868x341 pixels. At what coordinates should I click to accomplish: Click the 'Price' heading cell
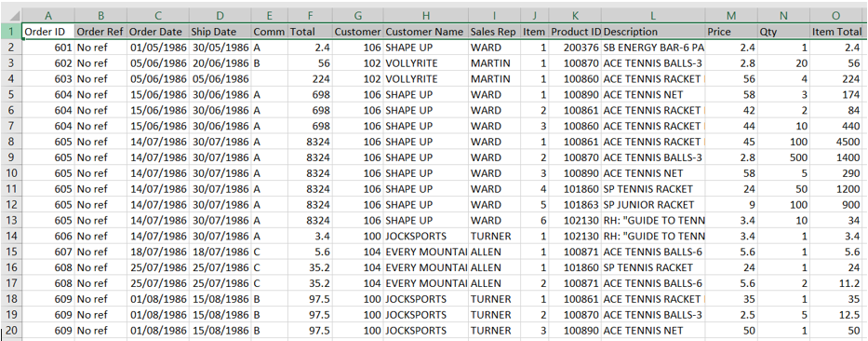[732, 32]
